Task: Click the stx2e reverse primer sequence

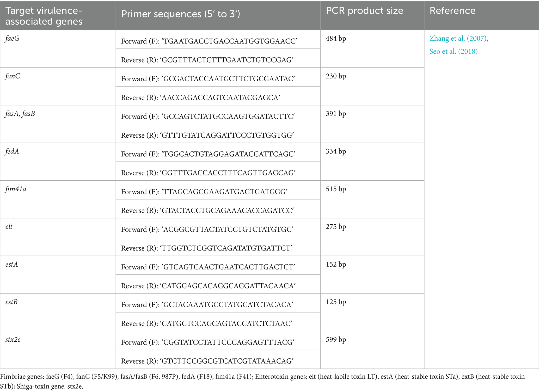Action: click(207, 361)
